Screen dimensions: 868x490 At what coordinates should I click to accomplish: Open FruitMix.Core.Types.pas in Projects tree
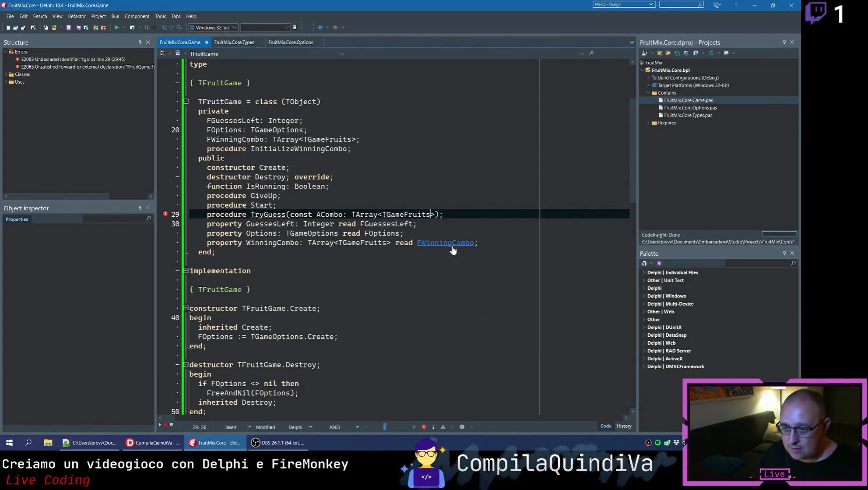coord(688,116)
